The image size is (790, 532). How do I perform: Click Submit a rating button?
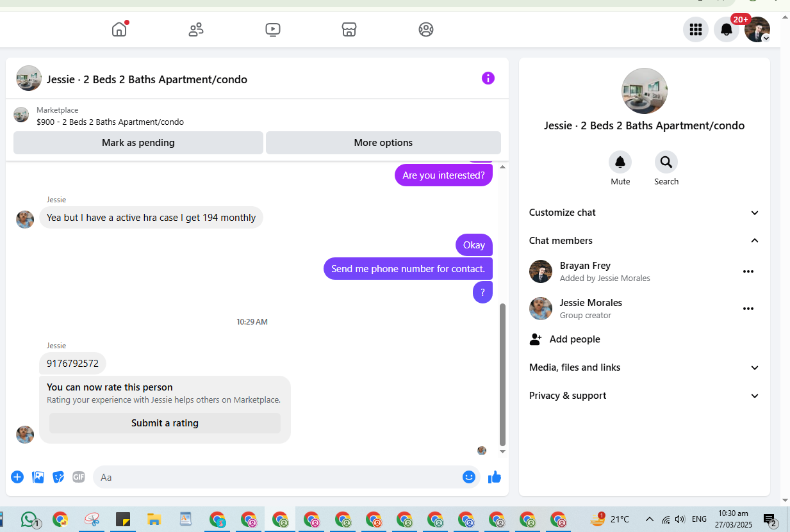point(165,423)
